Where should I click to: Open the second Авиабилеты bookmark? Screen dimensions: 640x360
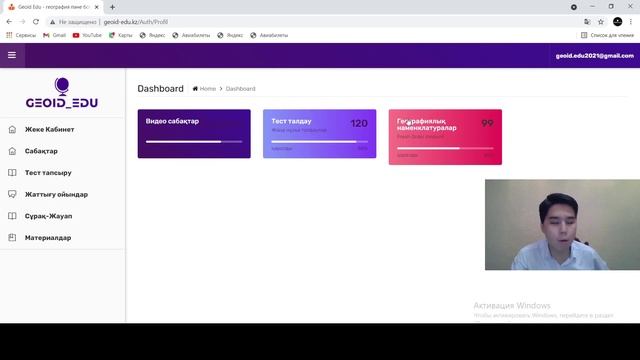coord(269,36)
